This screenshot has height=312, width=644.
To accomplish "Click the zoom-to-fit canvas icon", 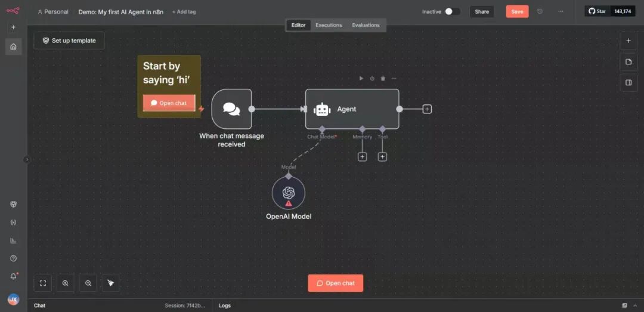I will 43,283.
